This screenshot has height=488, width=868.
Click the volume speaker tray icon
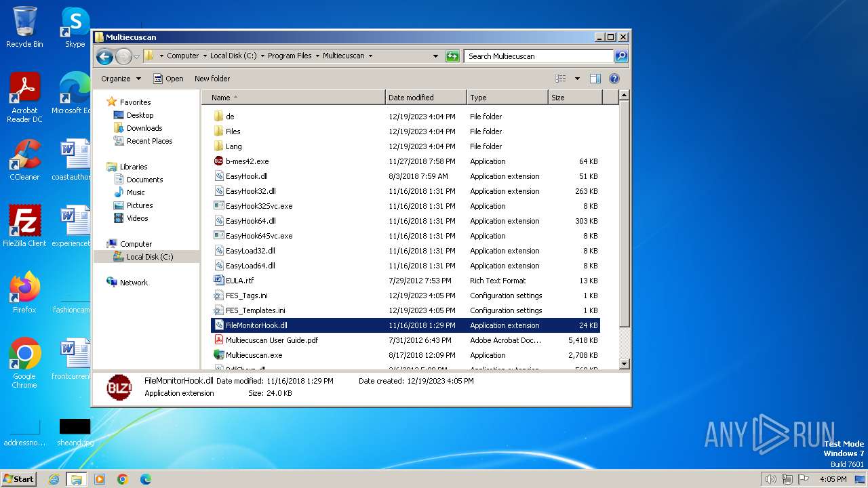[770, 479]
